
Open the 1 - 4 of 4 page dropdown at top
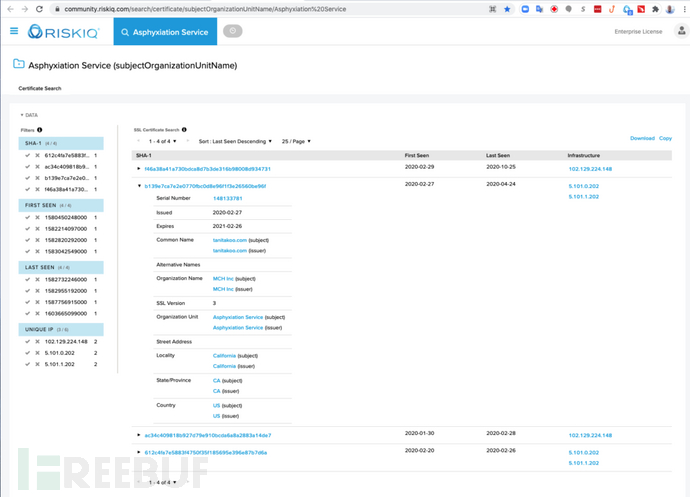pos(162,141)
